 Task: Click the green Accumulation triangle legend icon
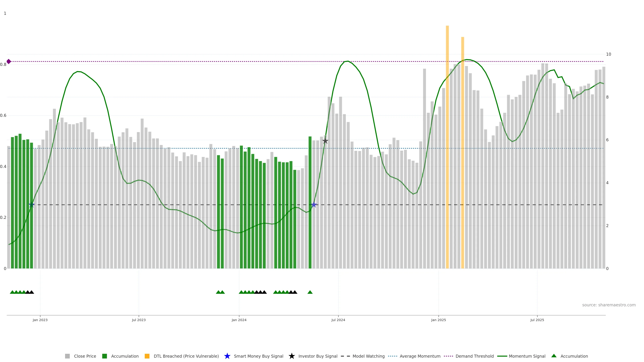(554, 356)
